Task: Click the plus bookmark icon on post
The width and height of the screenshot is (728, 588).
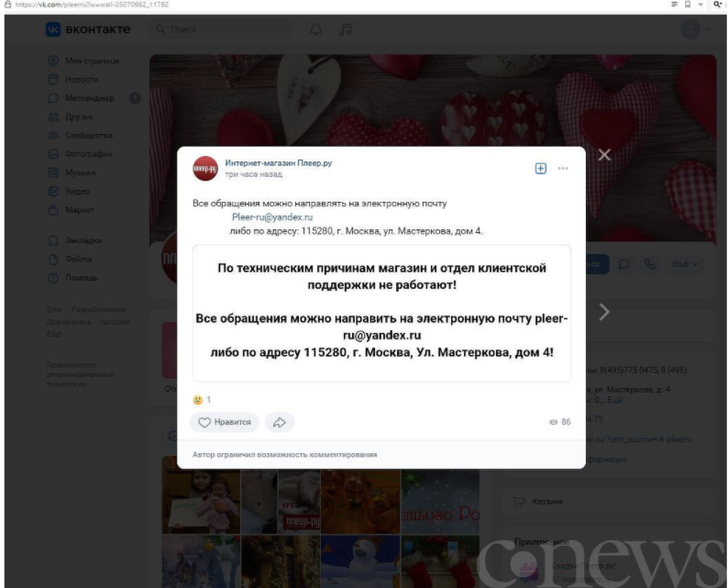Action: [x=541, y=168]
